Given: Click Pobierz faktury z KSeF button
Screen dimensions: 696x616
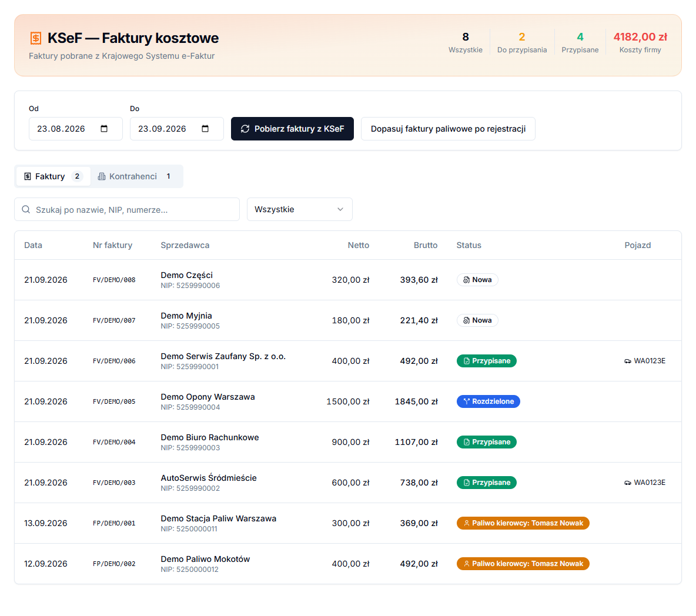Looking at the screenshot, I should 292,129.
